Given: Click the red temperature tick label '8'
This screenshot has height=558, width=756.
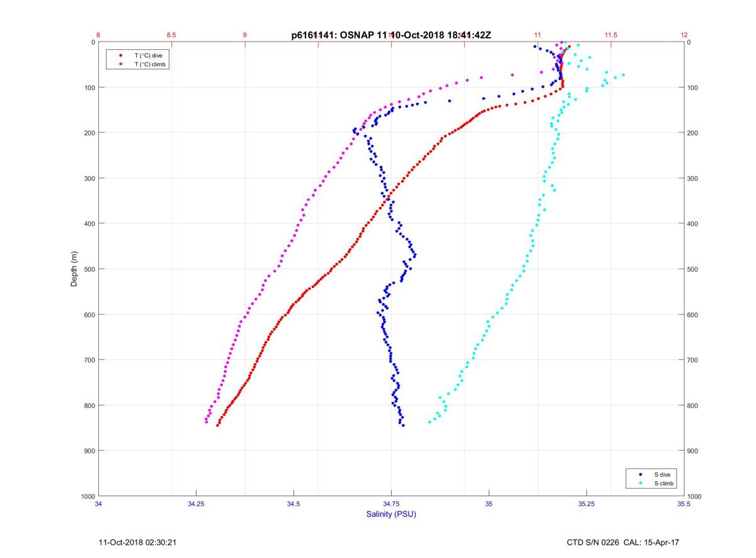Looking at the screenshot, I should point(98,35).
